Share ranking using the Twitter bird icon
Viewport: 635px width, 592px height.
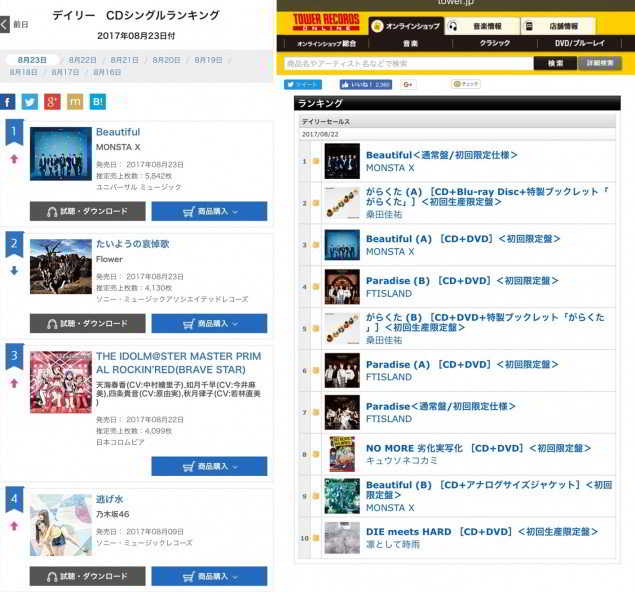point(30,102)
